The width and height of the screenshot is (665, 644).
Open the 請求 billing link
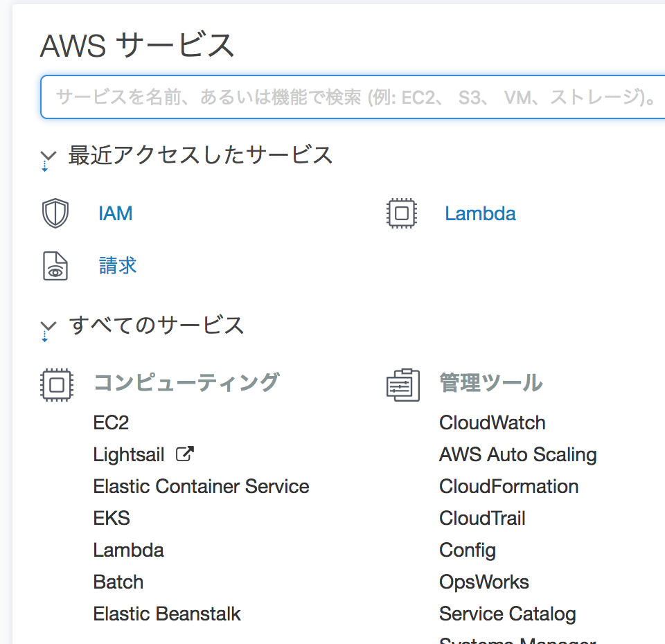tap(118, 266)
